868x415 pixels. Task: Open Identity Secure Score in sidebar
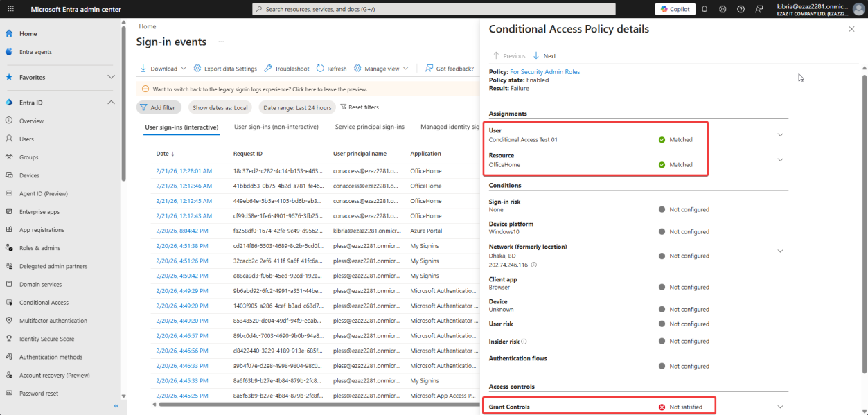pyautogui.click(x=46, y=339)
